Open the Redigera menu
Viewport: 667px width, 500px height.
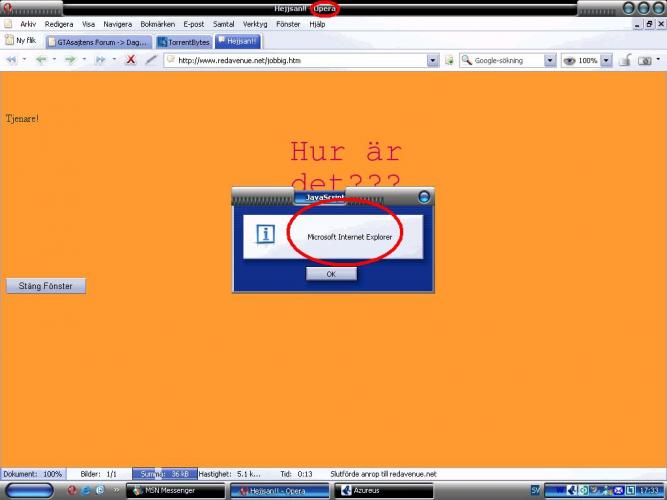click(x=59, y=24)
